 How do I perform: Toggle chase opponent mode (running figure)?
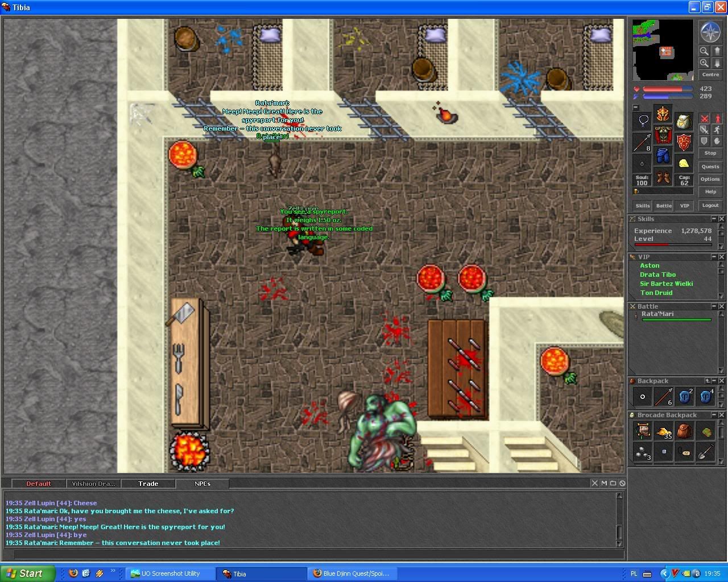[x=717, y=130]
